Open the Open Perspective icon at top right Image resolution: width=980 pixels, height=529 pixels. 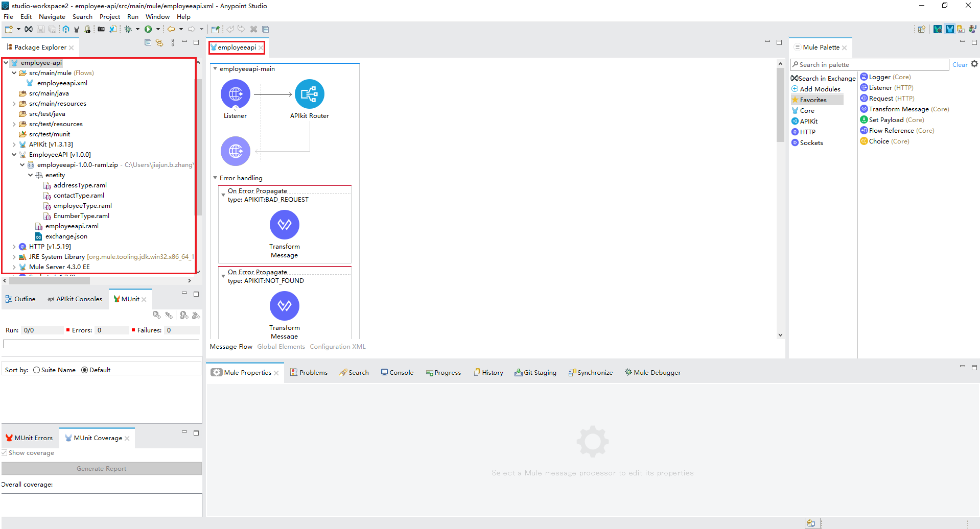click(921, 29)
